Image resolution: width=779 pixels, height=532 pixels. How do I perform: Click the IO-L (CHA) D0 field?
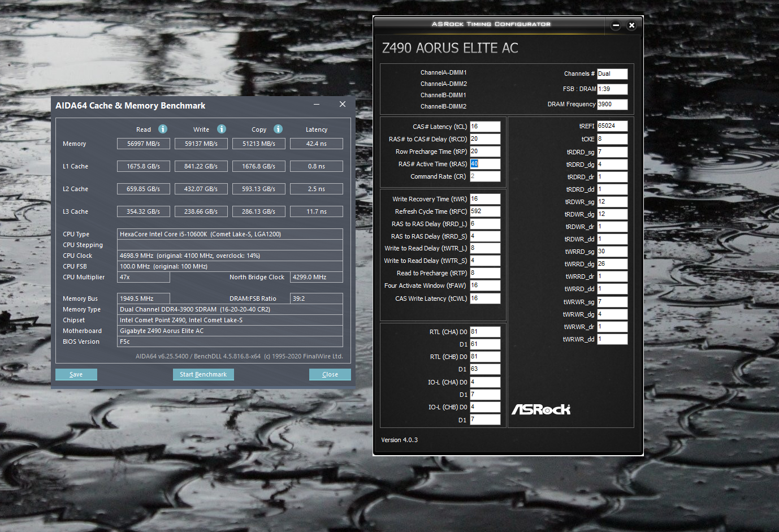(485, 382)
